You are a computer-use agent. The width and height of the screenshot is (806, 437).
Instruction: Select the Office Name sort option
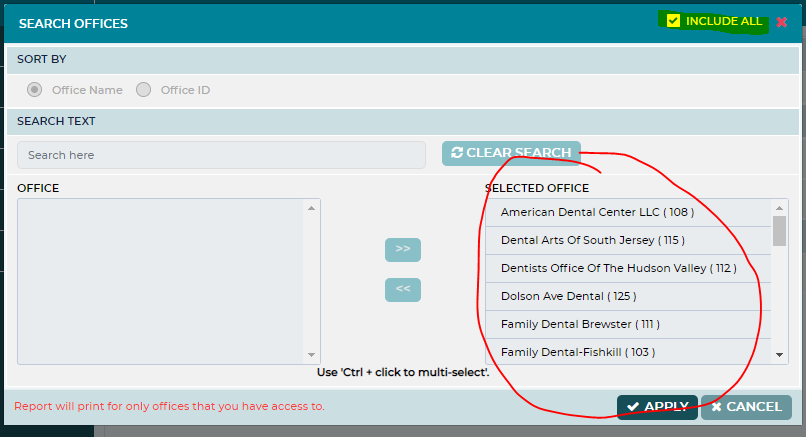tap(34, 90)
